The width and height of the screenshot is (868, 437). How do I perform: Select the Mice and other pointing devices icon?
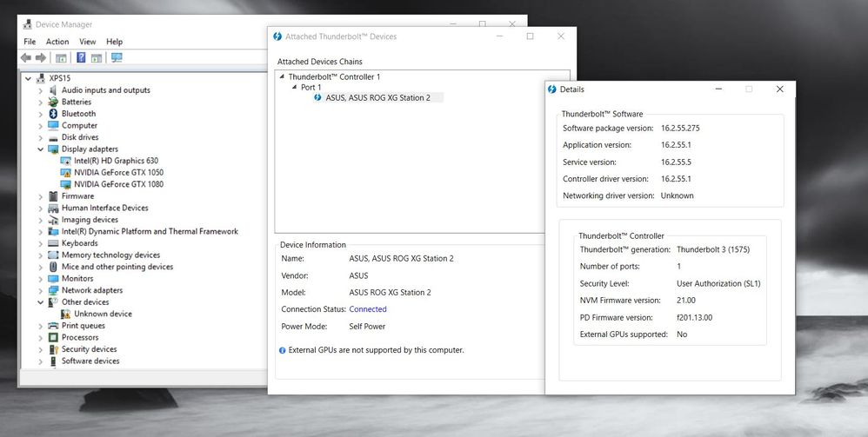[x=53, y=267]
